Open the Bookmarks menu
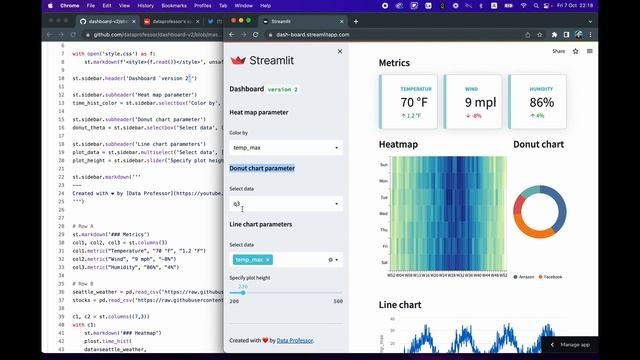 [x=174, y=6]
